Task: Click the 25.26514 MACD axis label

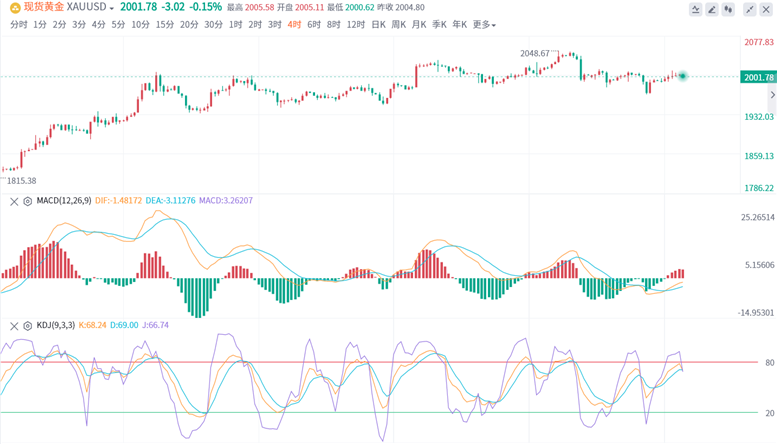Action: [758, 217]
